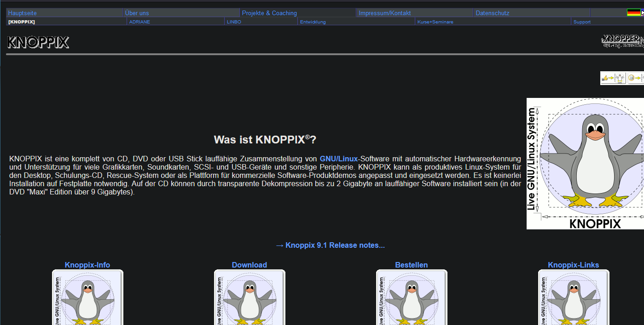Viewport: 644px width, 325px height.
Task: Click the euro coin donation icon
Action: click(636, 78)
